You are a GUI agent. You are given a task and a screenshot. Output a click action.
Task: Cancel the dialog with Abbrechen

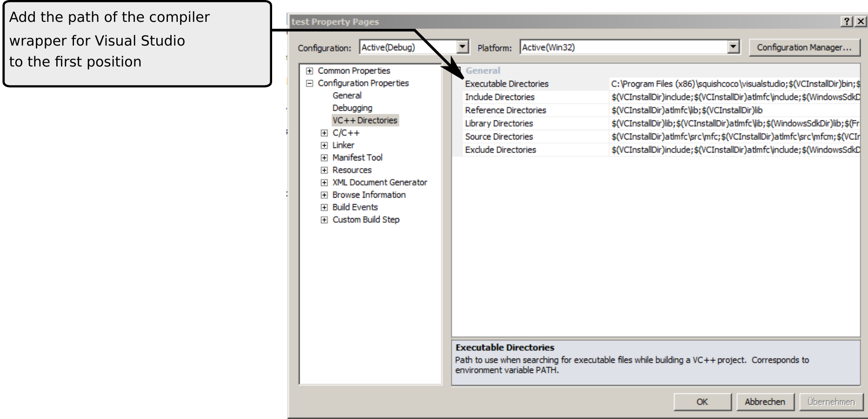pyautogui.click(x=765, y=402)
